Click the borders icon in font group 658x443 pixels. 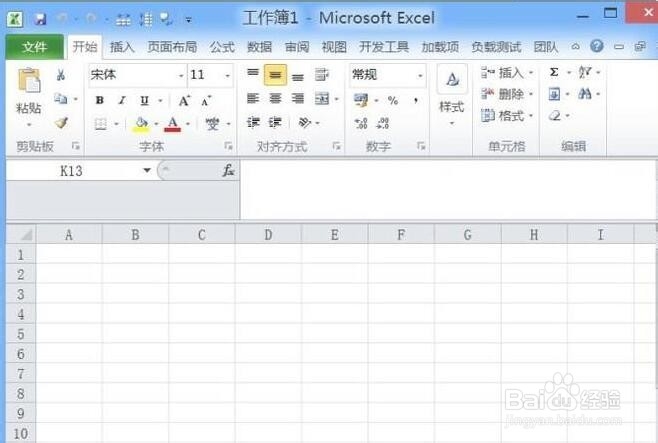click(x=101, y=124)
